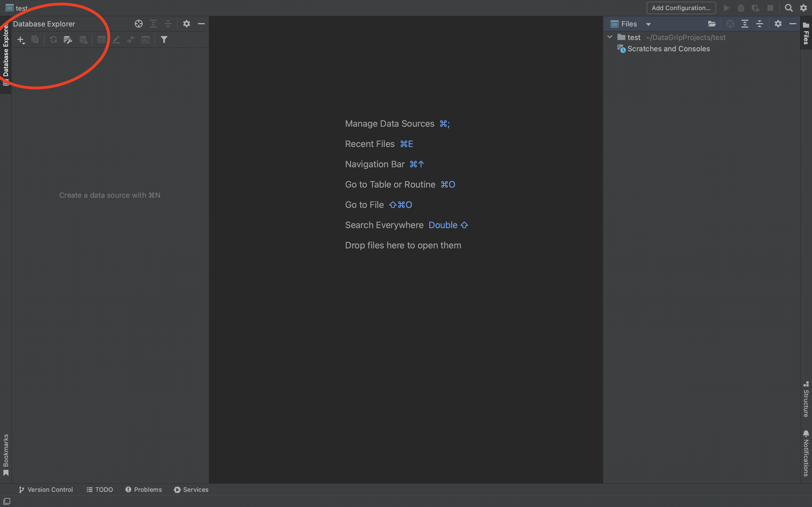The width and height of the screenshot is (812, 507).
Task: Select Opened File using folder icon
Action: click(712, 24)
